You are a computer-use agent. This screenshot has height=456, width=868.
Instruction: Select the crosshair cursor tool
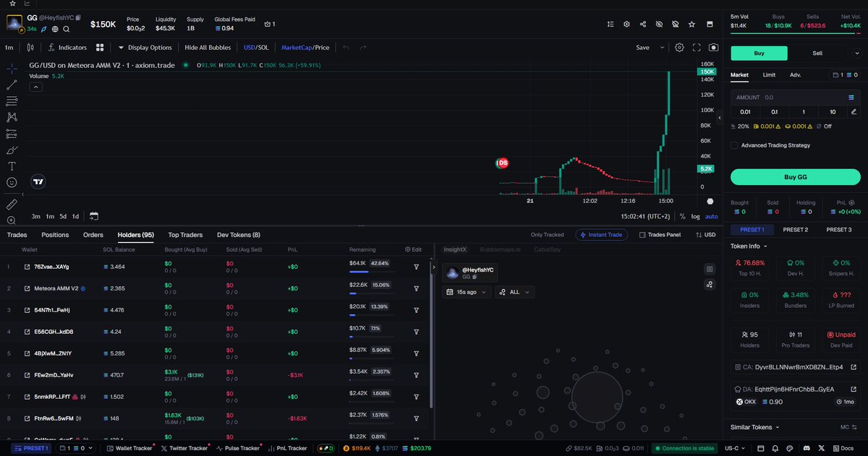[12, 68]
